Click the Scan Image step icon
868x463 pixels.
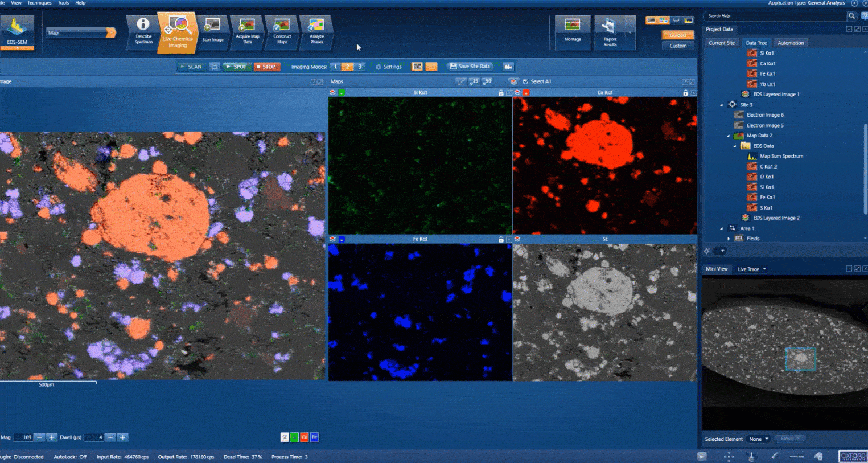pyautogui.click(x=213, y=31)
